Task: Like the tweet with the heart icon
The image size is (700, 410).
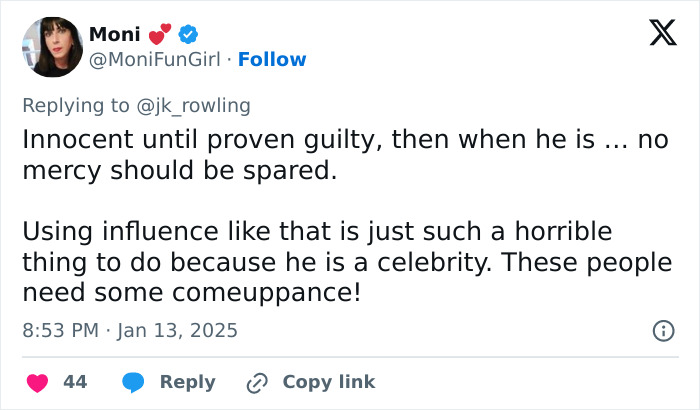Action: point(37,382)
